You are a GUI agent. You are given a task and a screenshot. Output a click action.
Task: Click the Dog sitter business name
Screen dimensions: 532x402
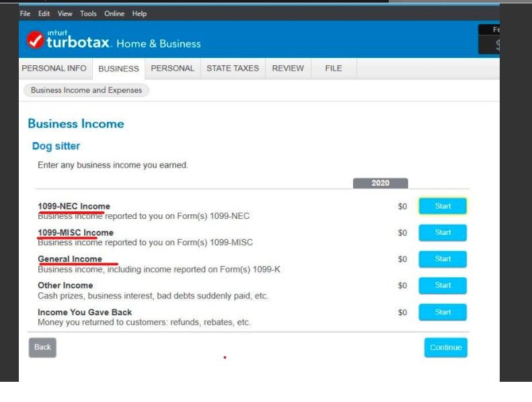pyautogui.click(x=56, y=145)
